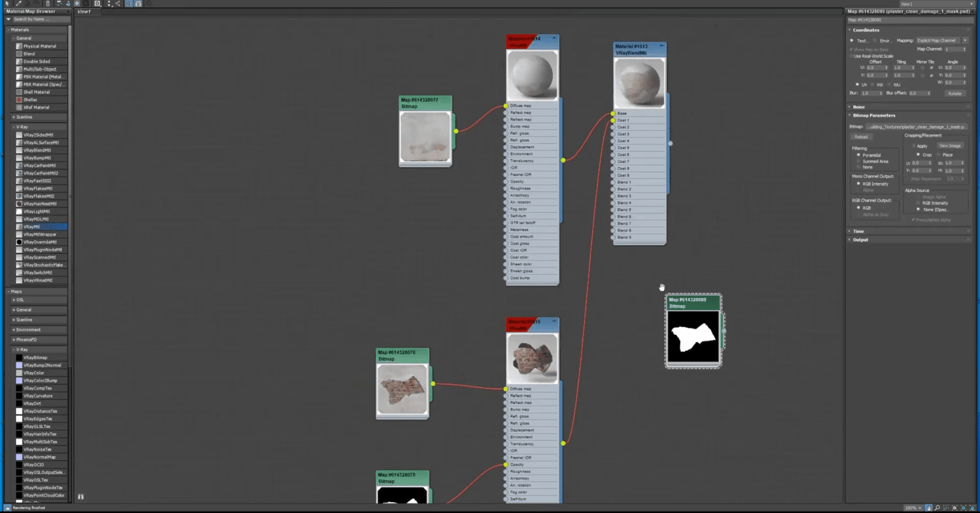Screen dimensions: 980x513
Task: Click the black-and-white mask bitmap node thumbnail
Action: pyautogui.click(x=693, y=336)
